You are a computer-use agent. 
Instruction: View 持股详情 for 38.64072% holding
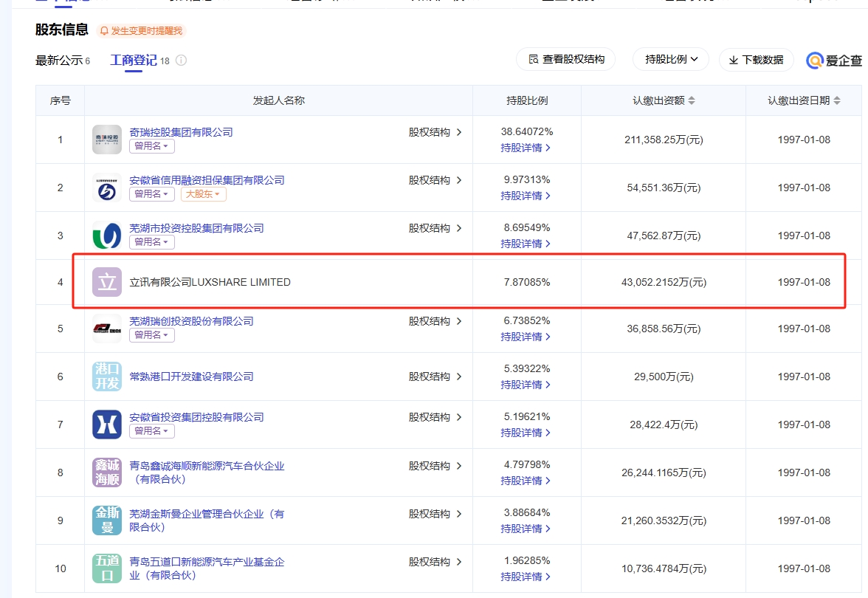click(526, 148)
